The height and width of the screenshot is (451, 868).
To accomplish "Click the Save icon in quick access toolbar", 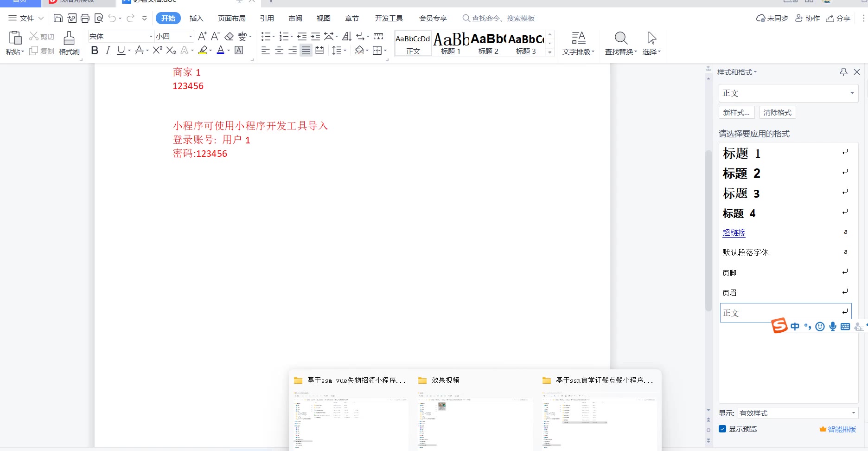I will click(58, 18).
